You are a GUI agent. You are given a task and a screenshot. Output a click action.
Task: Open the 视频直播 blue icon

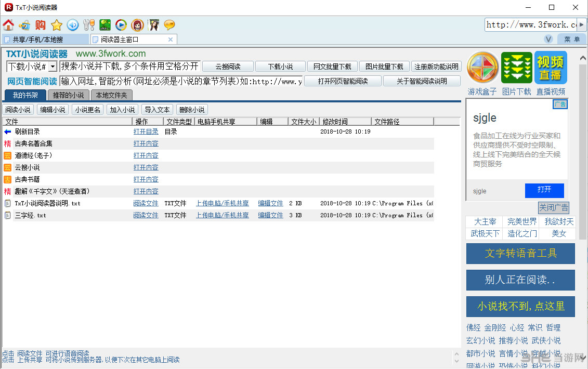[x=550, y=68]
